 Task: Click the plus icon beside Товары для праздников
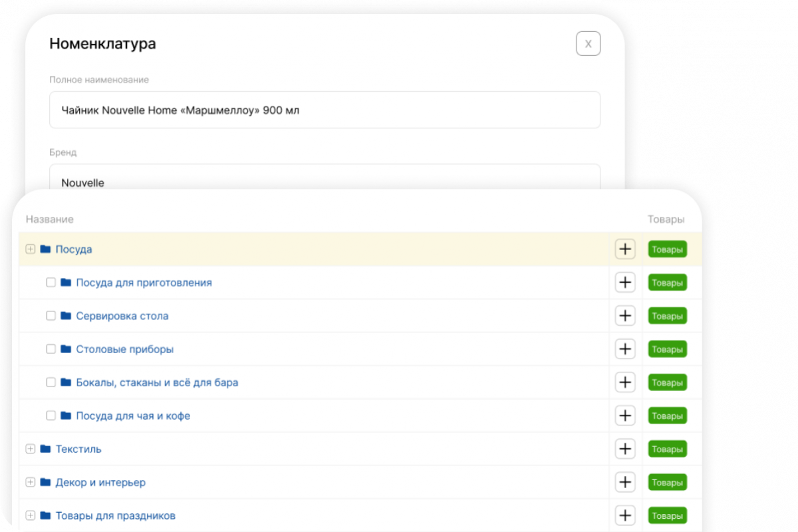click(624, 515)
